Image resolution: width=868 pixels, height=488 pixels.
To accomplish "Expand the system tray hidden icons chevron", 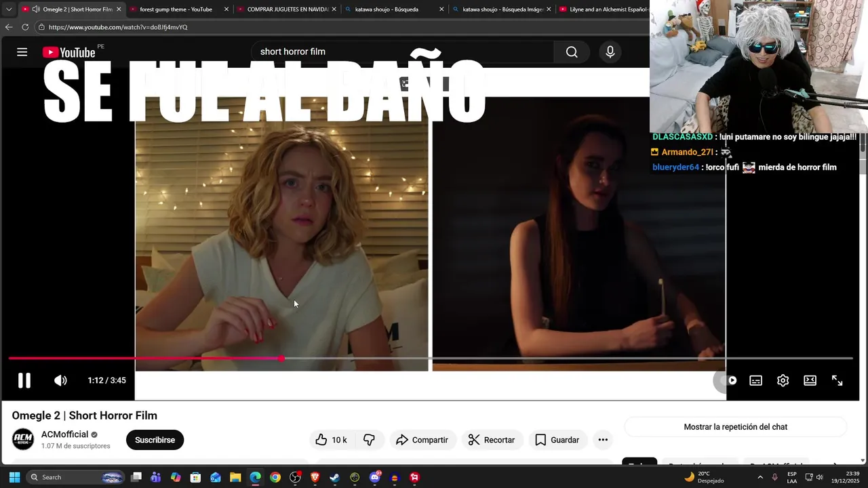I will 760,477.
